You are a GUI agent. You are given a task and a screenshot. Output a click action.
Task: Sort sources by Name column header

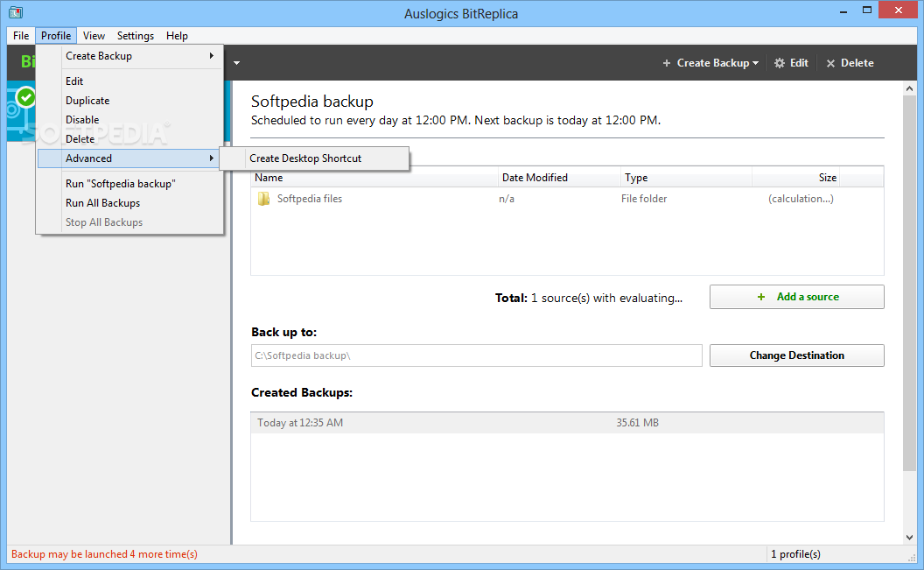tap(374, 178)
